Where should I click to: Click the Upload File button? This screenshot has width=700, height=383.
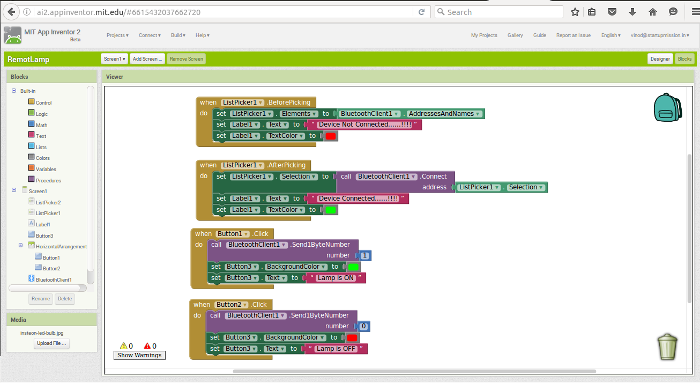point(52,343)
